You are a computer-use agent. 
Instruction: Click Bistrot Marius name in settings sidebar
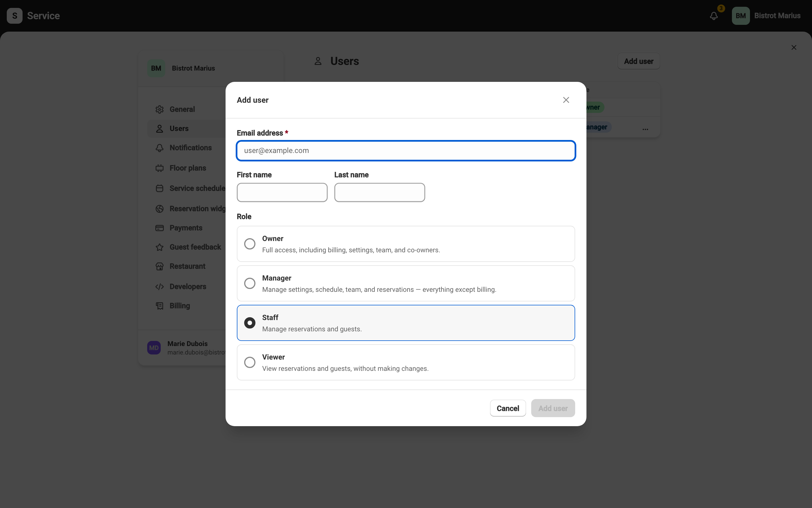click(x=193, y=68)
